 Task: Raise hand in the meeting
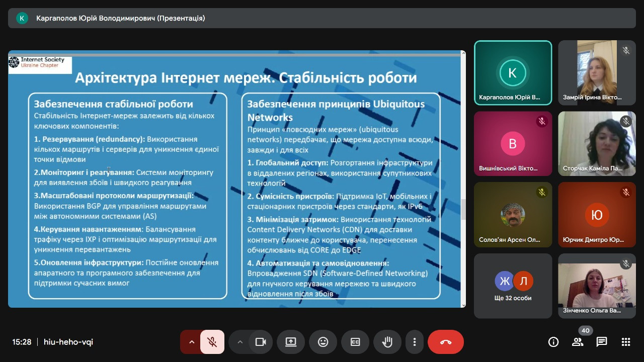click(x=387, y=342)
